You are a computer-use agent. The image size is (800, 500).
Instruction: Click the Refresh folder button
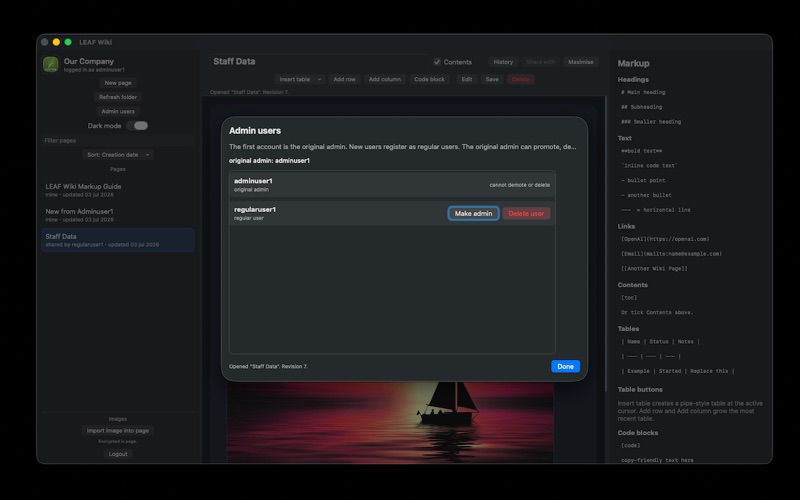coord(118,97)
